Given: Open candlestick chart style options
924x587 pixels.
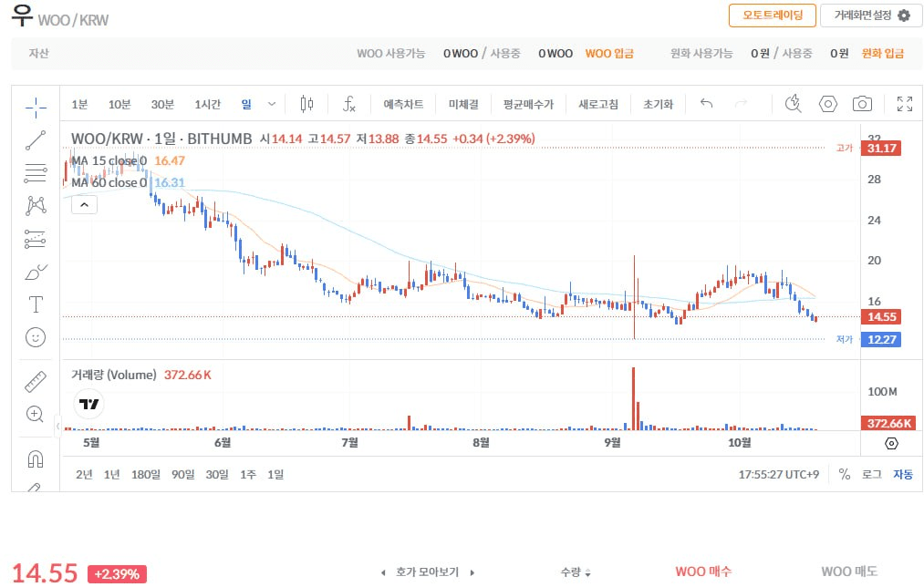Looking at the screenshot, I should pos(306,104).
